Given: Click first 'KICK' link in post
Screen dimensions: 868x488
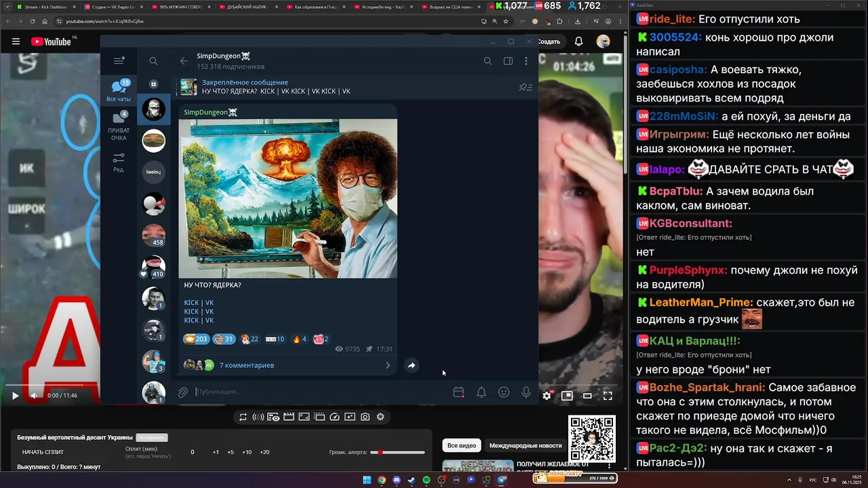Looking at the screenshot, I should click(x=191, y=303).
